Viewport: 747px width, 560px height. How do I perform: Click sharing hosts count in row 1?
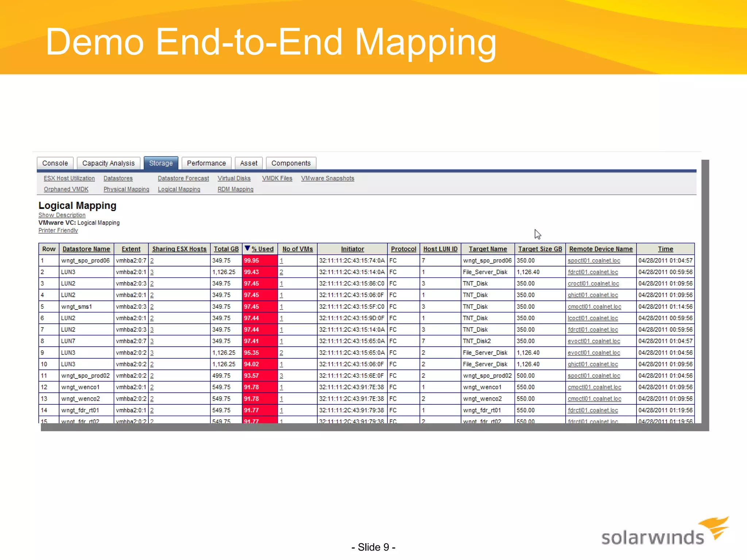tap(152, 261)
